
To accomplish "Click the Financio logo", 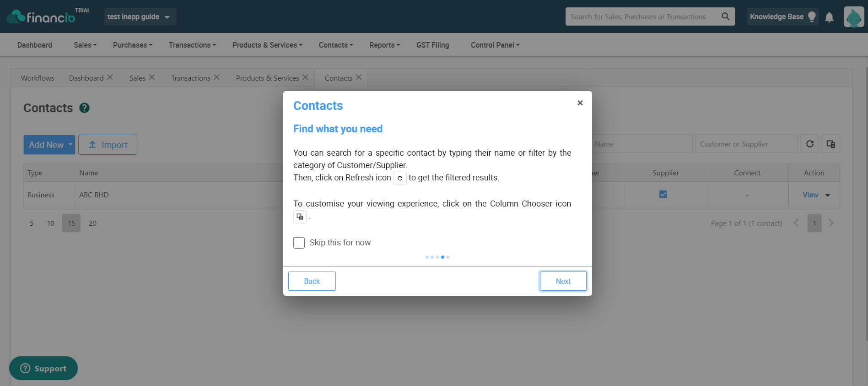I will 40,16.
